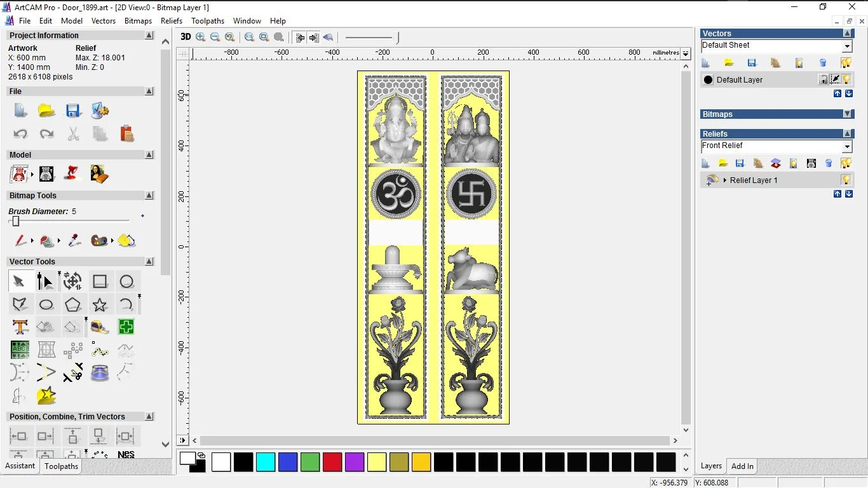Click the Create Polygon vector tool
Viewport: 868px width, 488px height.
(73, 305)
